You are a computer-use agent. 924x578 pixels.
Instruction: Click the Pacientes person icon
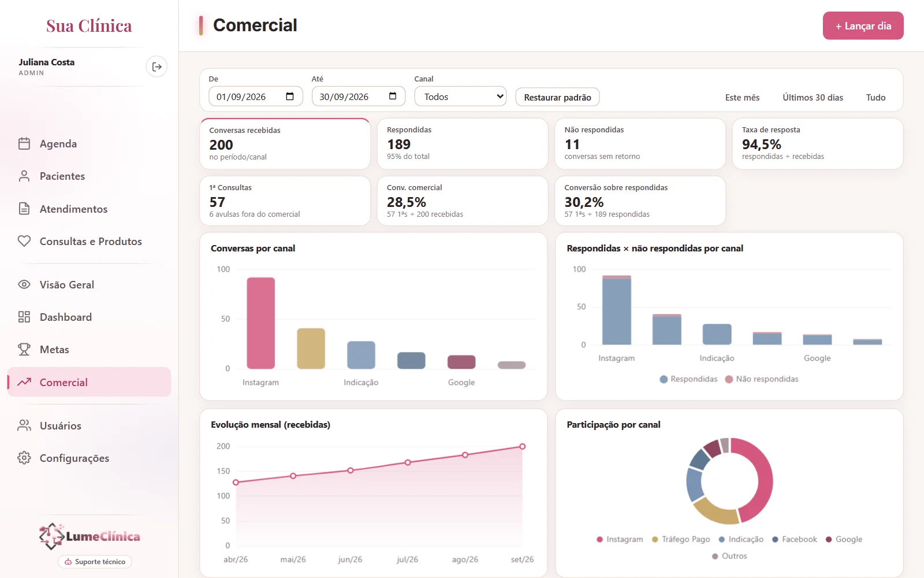coord(24,176)
